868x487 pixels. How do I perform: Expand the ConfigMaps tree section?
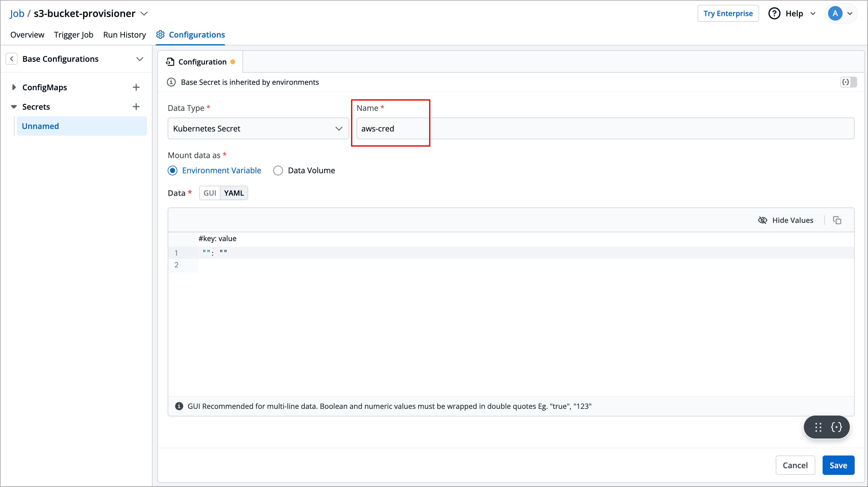click(14, 87)
